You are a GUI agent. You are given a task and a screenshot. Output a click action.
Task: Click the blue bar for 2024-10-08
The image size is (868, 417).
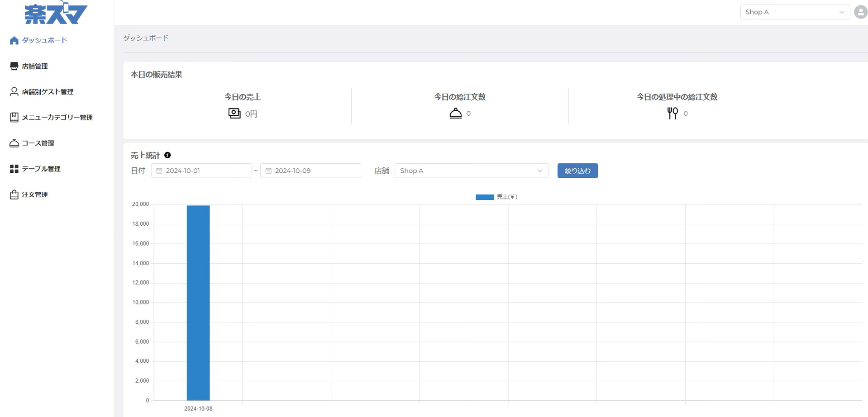tap(198, 303)
